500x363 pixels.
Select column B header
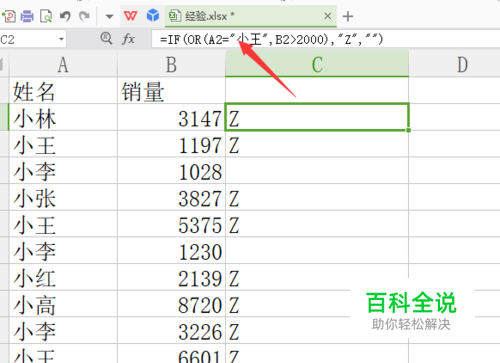(x=171, y=65)
